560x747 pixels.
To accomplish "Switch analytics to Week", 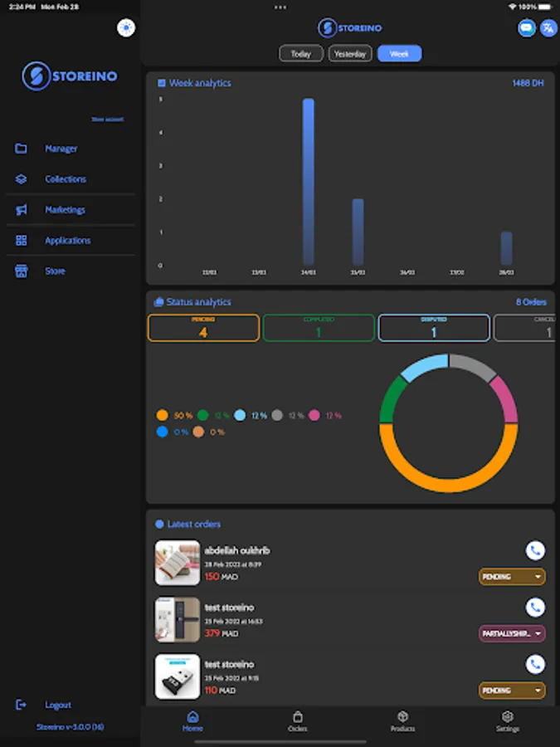I will [x=400, y=53].
